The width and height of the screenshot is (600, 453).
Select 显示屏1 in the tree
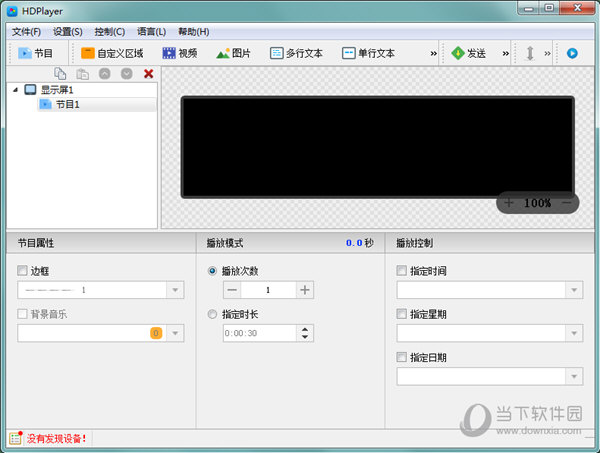tap(57, 90)
